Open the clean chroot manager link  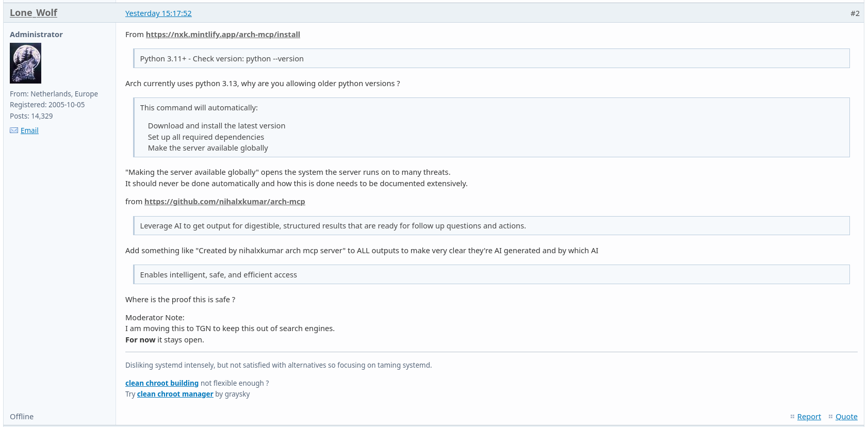pos(175,394)
